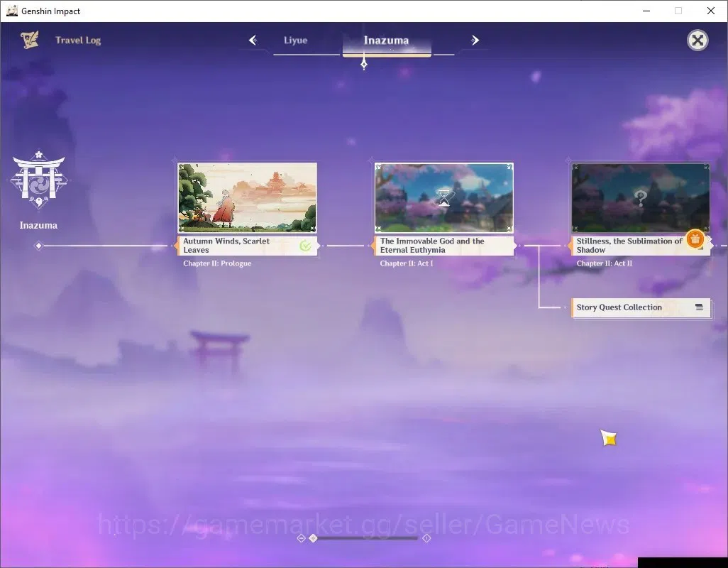Click the Autumn Winds, Scarlet Leaves title
This screenshot has height=568, width=728.
click(226, 245)
